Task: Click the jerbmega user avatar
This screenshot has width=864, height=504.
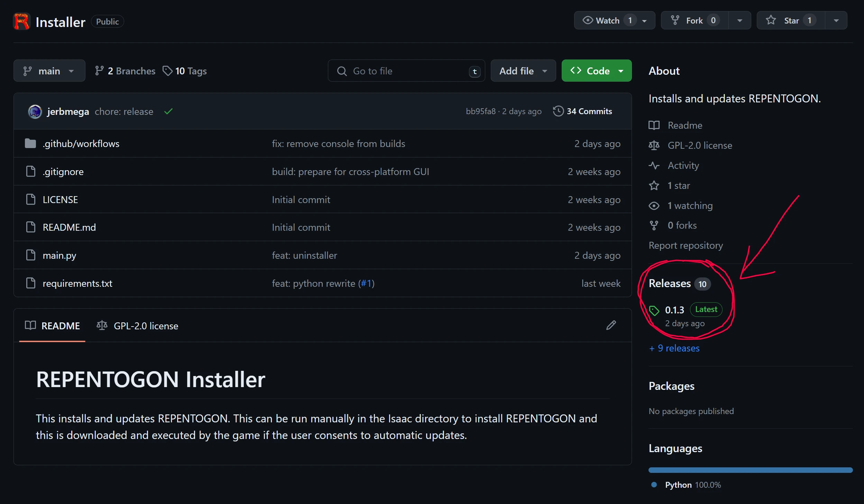Action: [35, 111]
